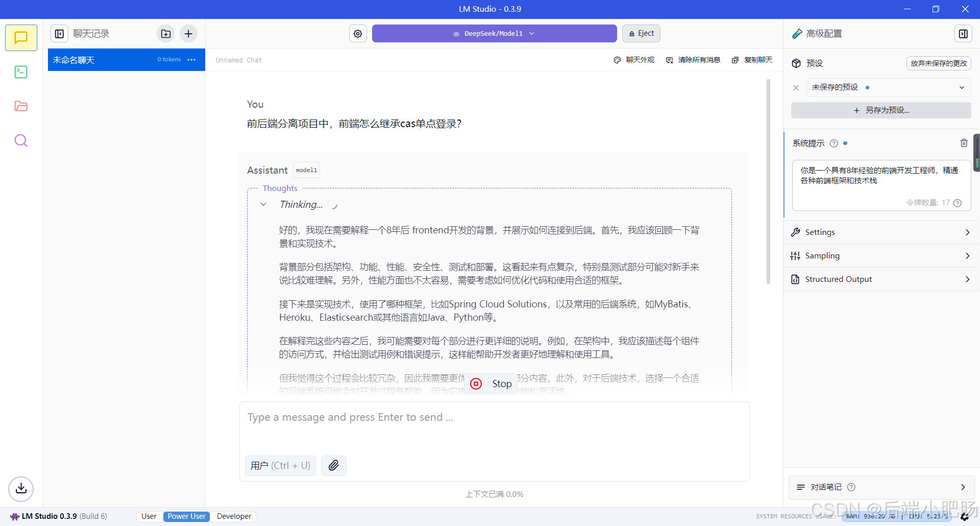Viewport: 980px width, 526px height.
Task: Open the developer console sidebar icon
Action: [21, 71]
